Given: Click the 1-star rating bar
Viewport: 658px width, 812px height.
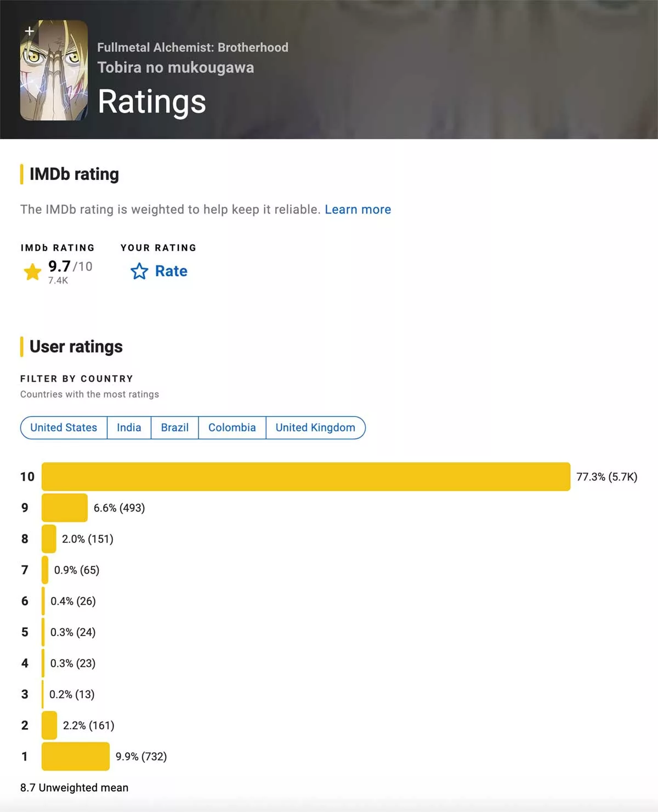Looking at the screenshot, I should [75, 756].
